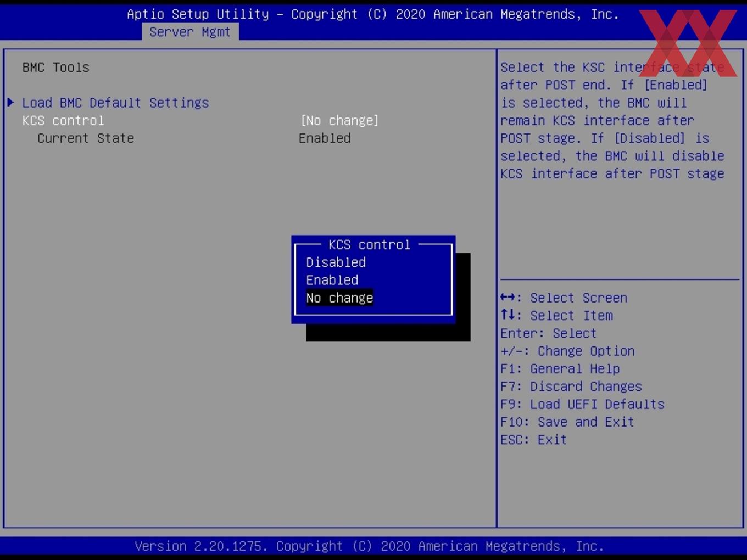747x560 pixels.
Task: Open the Server Mgmt tab
Action: click(x=190, y=32)
